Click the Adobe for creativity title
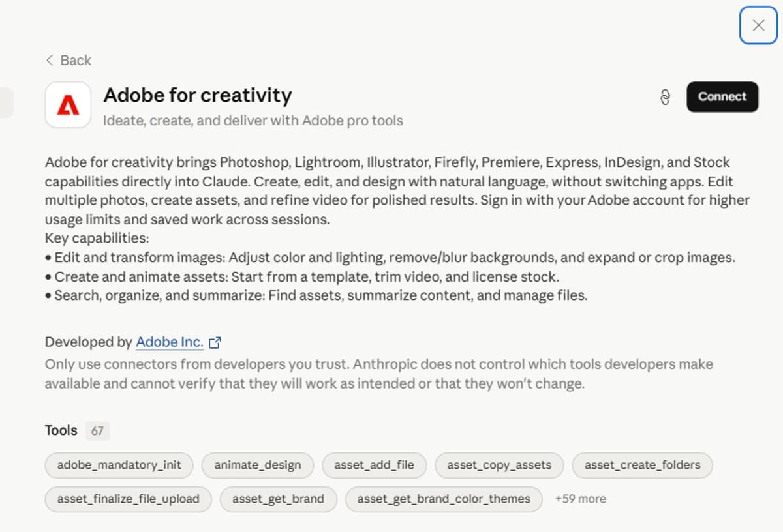This screenshot has height=532, width=783. pos(198,95)
